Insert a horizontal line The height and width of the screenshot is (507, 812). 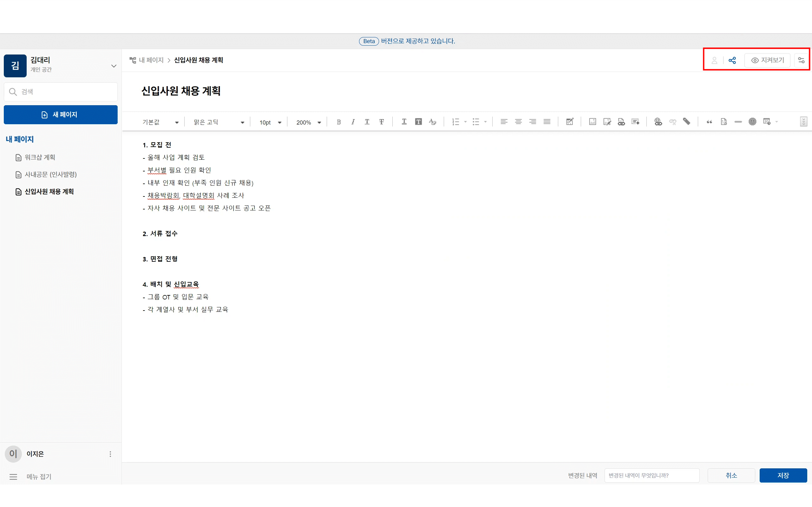tap(738, 122)
